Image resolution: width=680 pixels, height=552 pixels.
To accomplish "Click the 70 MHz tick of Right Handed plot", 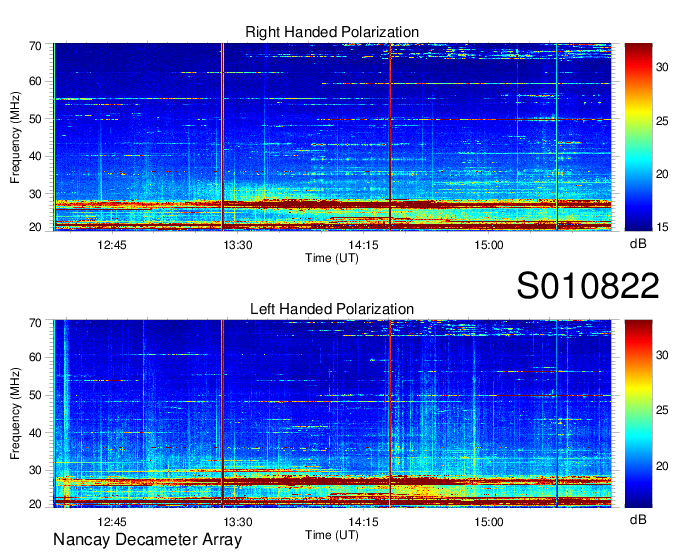I will tap(35, 46).
